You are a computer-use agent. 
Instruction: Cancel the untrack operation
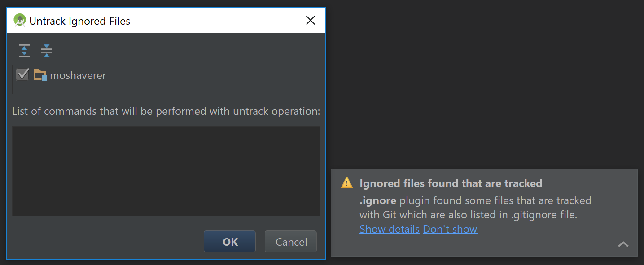290,241
